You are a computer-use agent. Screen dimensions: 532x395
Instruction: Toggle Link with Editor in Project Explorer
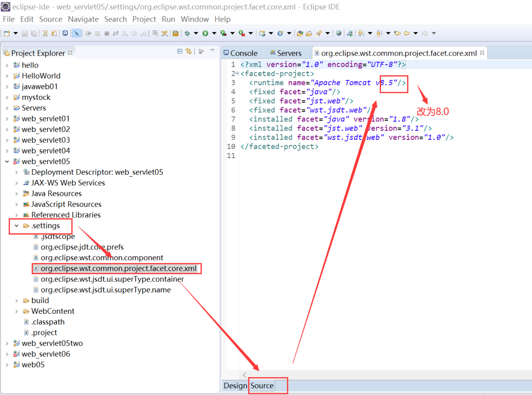(x=189, y=51)
